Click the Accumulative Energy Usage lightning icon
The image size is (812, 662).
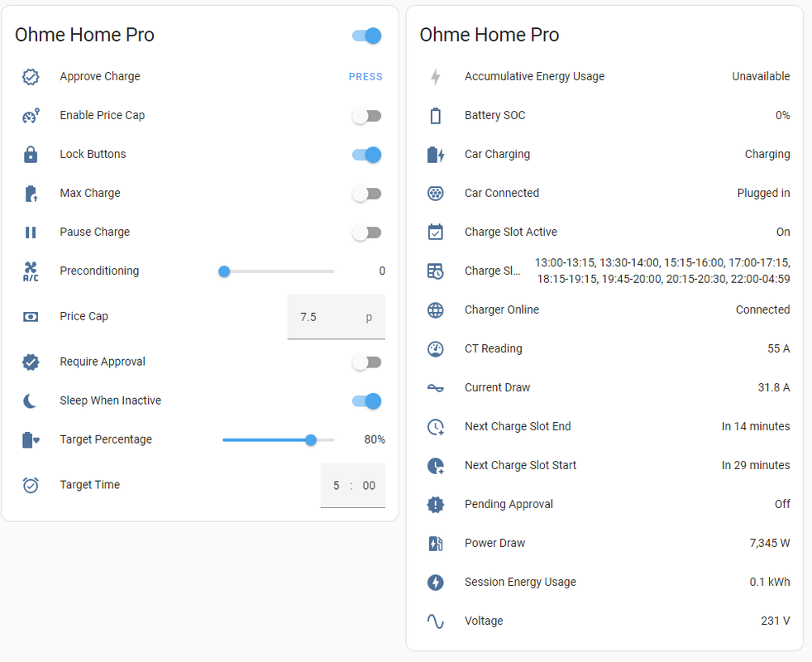pyautogui.click(x=436, y=77)
